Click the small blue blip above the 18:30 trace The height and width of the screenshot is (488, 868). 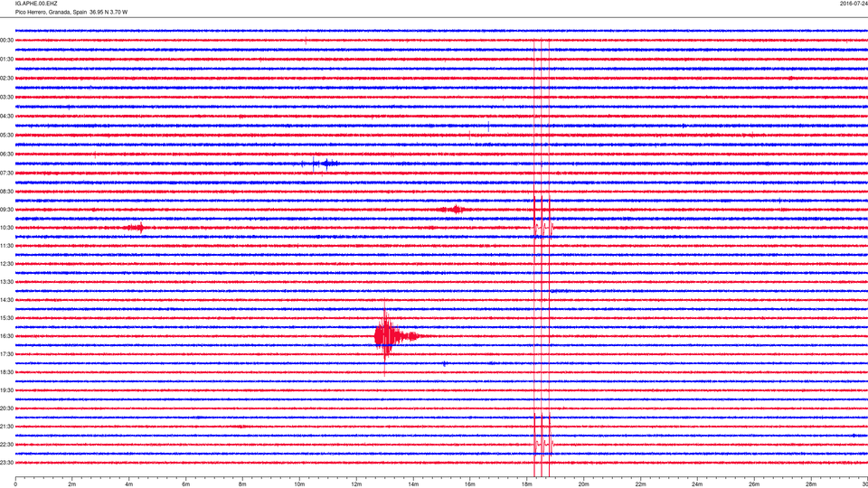click(x=445, y=363)
